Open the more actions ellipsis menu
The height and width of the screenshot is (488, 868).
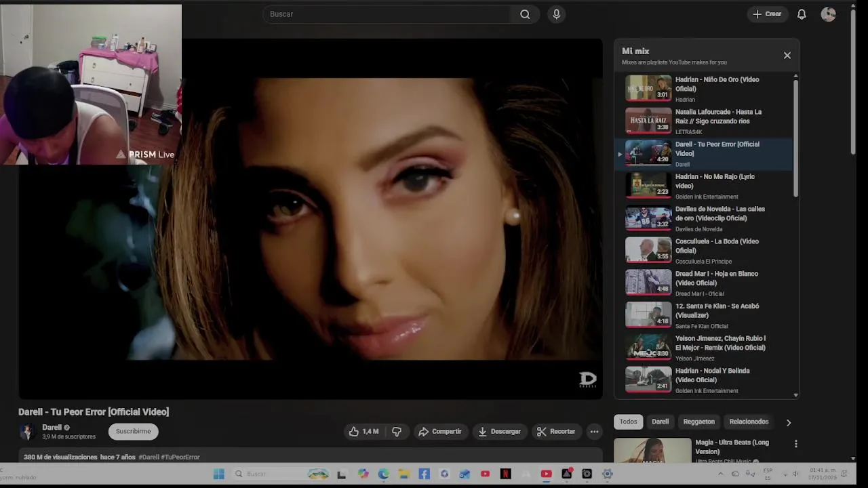[x=594, y=432]
